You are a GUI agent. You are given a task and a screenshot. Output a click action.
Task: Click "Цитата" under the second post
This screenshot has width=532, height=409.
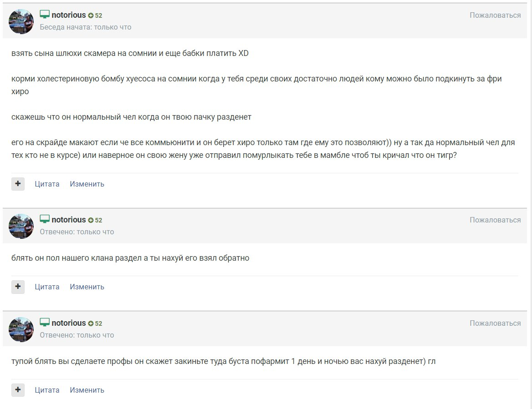[47, 287]
